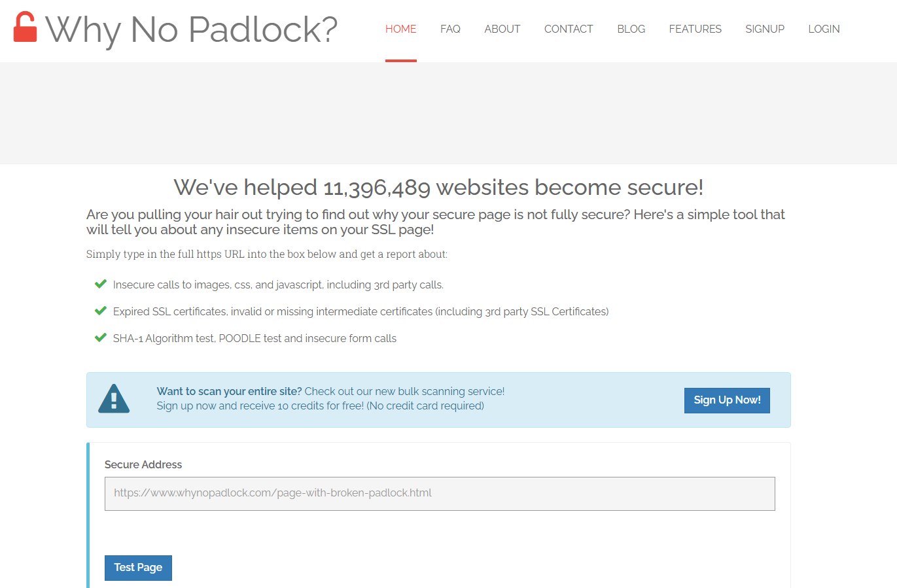Select SIGNUP in the top navigation
The height and width of the screenshot is (588, 897).
765,29
